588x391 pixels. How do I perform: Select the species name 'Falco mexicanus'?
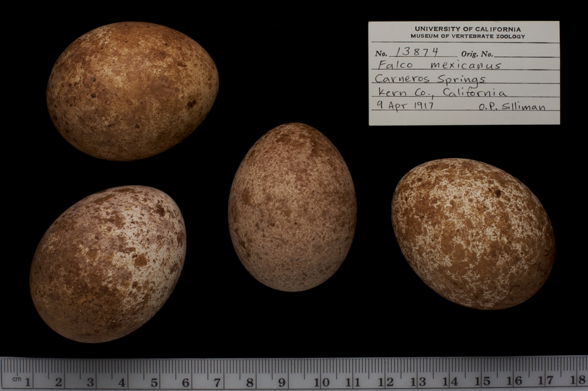point(436,66)
